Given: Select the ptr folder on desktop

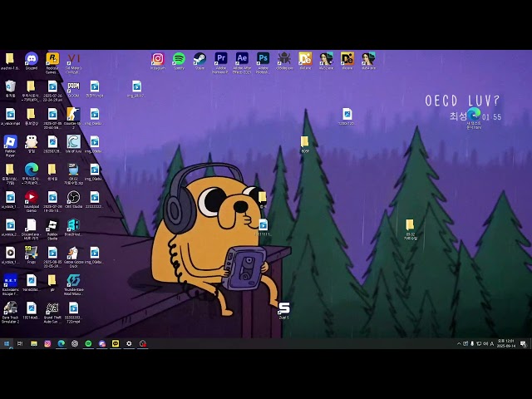Looking at the screenshot, I should point(52,281).
